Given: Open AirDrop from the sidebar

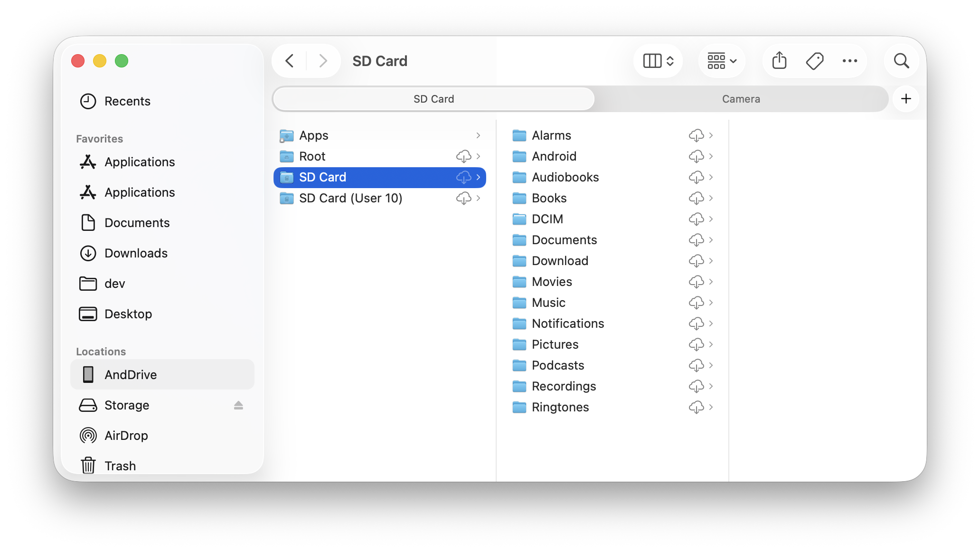Looking at the screenshot, I should pyautogui.click(x=126, y=435).
